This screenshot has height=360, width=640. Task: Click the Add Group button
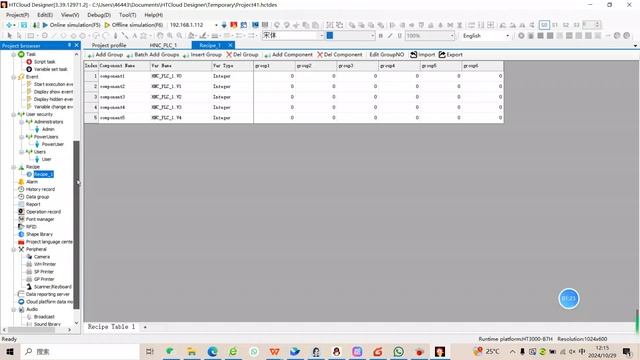[105, 54]
